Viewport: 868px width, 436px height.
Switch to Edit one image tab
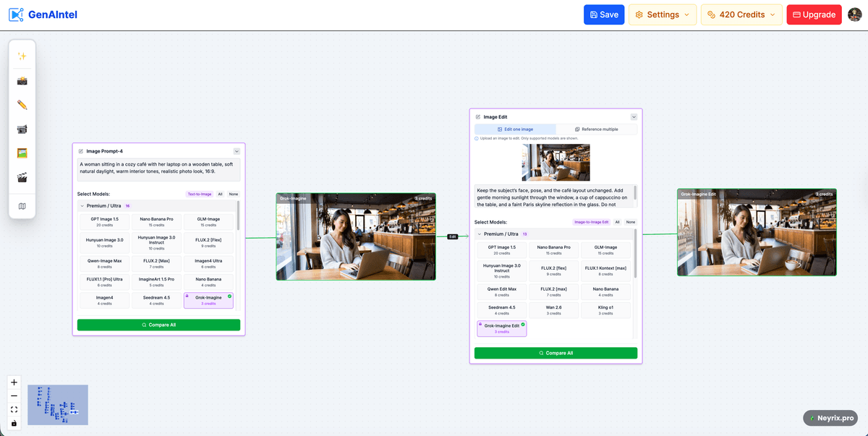516,129
